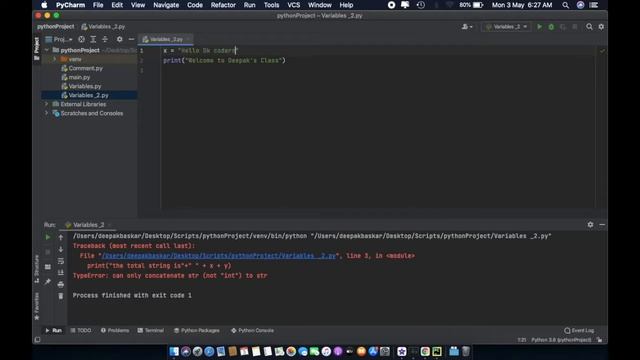
Task: Open the user account dropdown icon in toolbar
Action: click(x=467, y=27)
